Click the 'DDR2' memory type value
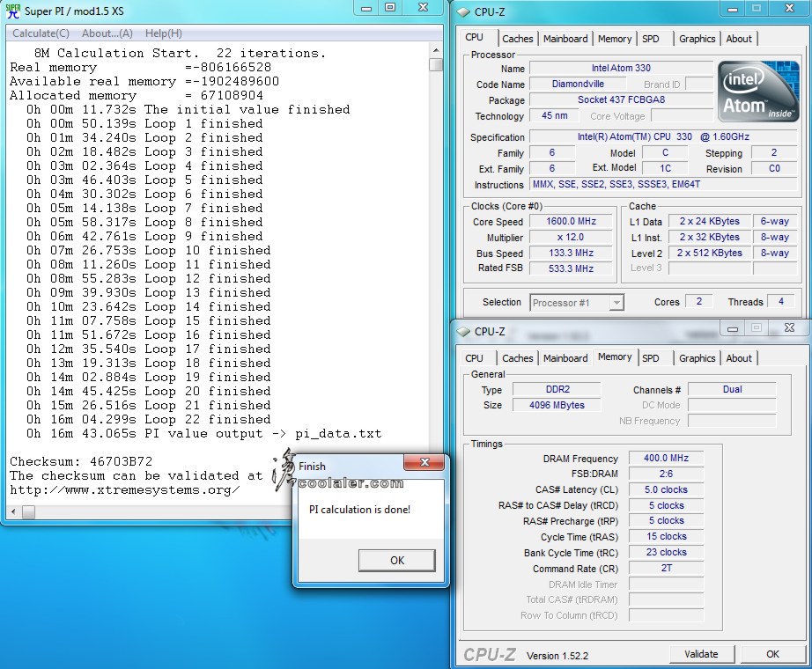This screenshot has height=669, width=812. pyautogui.click(x=557, y=389)
